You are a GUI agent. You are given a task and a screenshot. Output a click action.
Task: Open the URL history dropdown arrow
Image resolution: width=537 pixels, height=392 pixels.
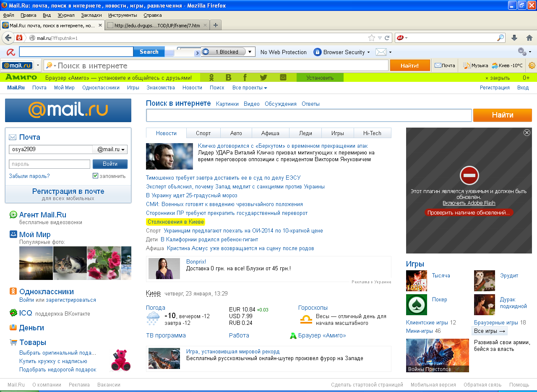coord(380,38)
